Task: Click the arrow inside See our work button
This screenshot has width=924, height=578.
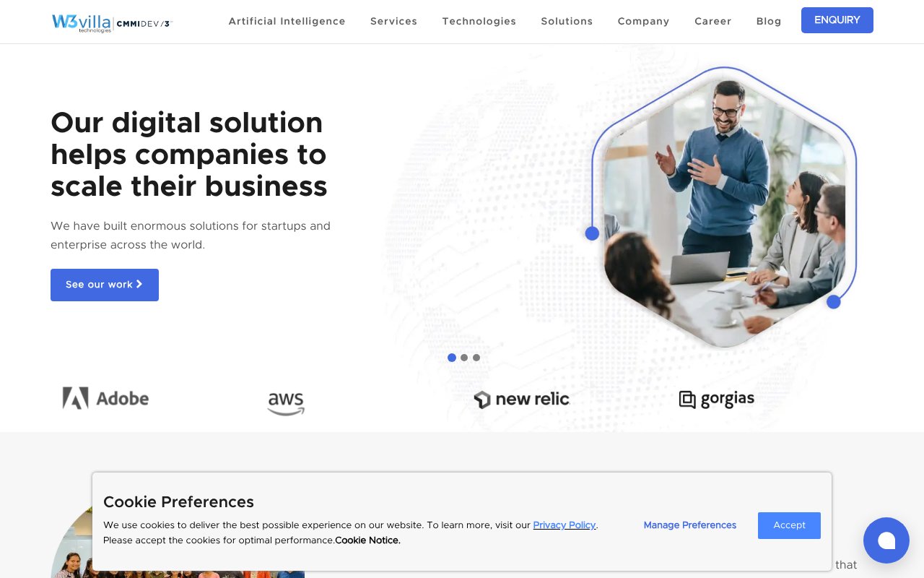Action: [x=138, y=285]
